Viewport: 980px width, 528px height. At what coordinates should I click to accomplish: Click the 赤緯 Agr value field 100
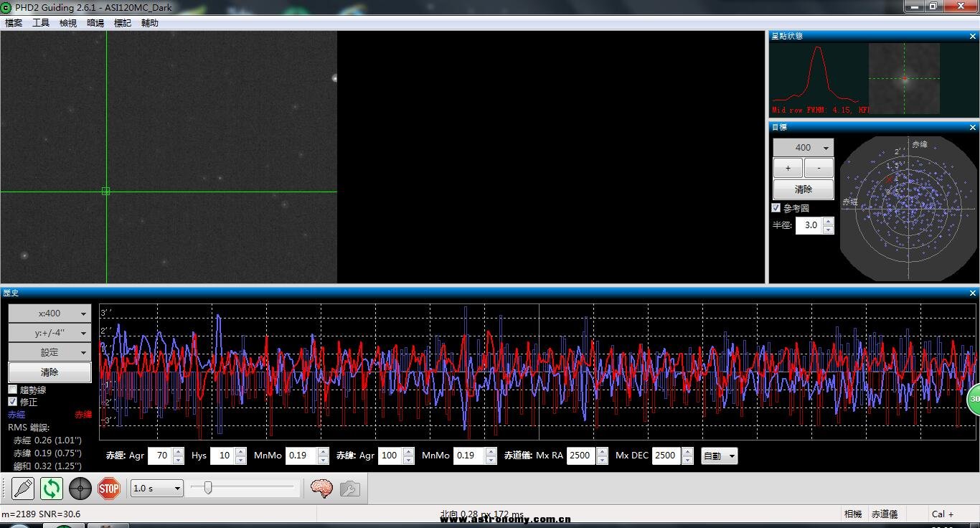[x=390, y=456]
